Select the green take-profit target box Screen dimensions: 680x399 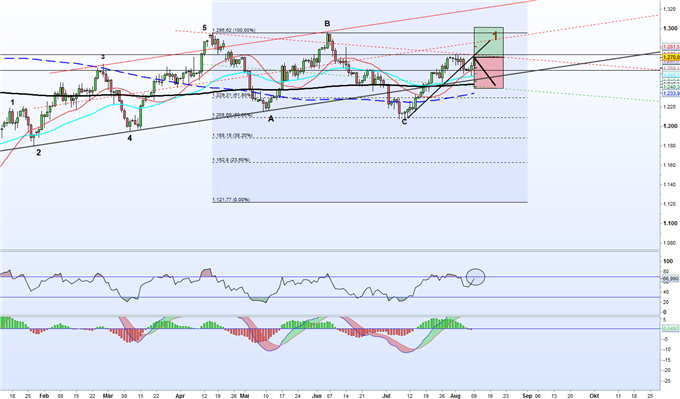click(489, 42)
